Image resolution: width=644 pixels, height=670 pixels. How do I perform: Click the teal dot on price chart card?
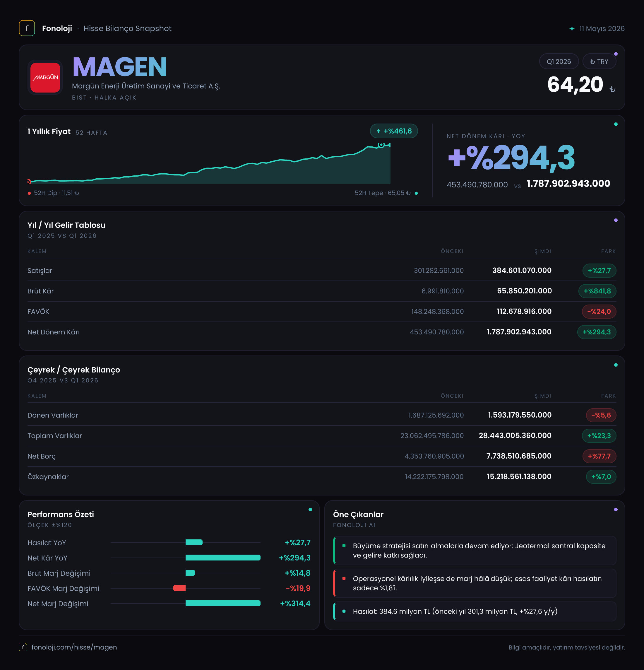pyautogui.click(x=616, y=124)
